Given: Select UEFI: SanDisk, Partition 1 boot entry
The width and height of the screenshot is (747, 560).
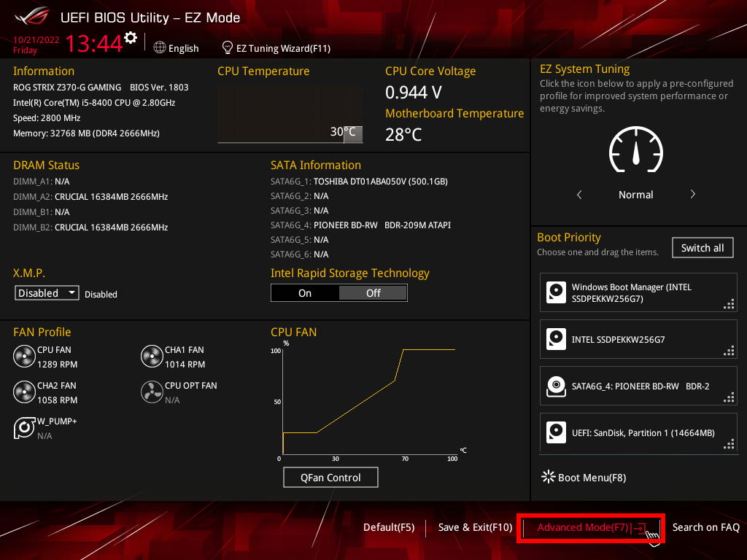Looking at the screenshot, I should pyautogui.click(x=638, y=432).
